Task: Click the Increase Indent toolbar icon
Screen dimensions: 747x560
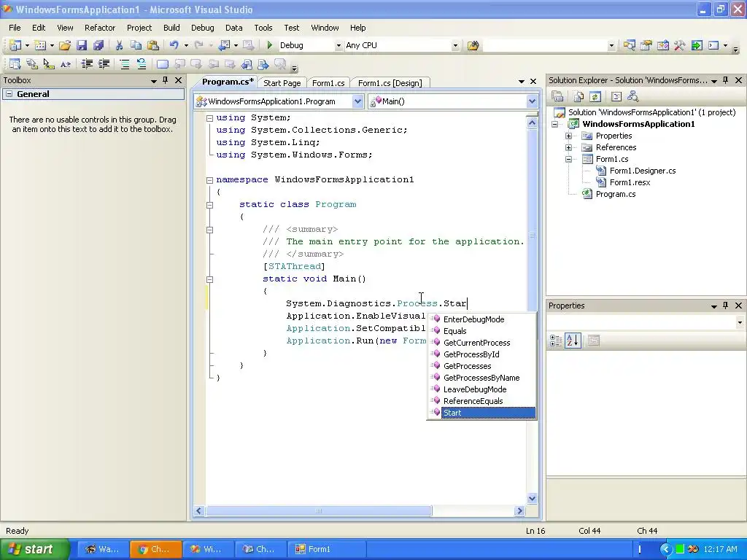Action: (104, 64)
